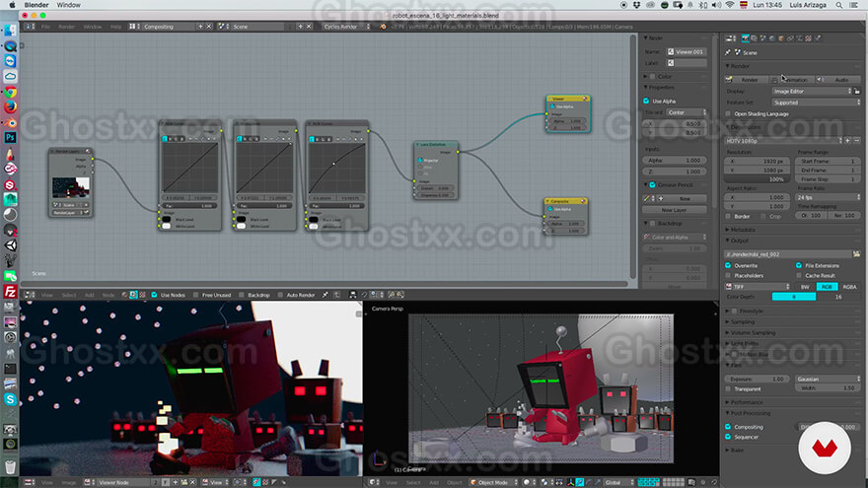Remove the render preset with the minus icon

tap(856, 141)
